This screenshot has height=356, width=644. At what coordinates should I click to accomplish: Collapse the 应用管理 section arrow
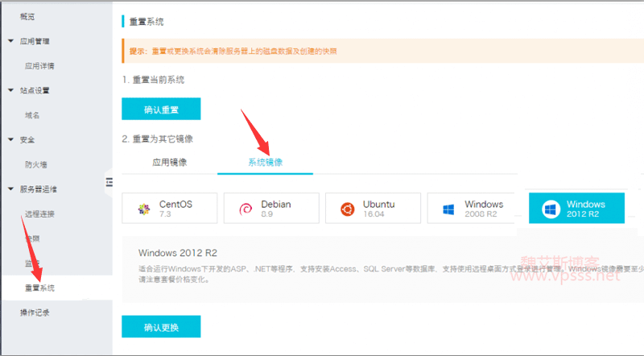10,41
